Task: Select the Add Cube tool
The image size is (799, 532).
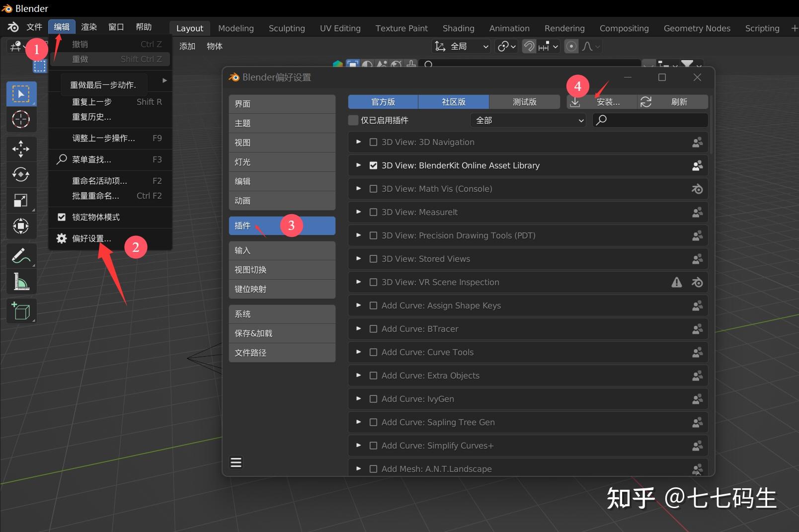Action: coord(21,311)
